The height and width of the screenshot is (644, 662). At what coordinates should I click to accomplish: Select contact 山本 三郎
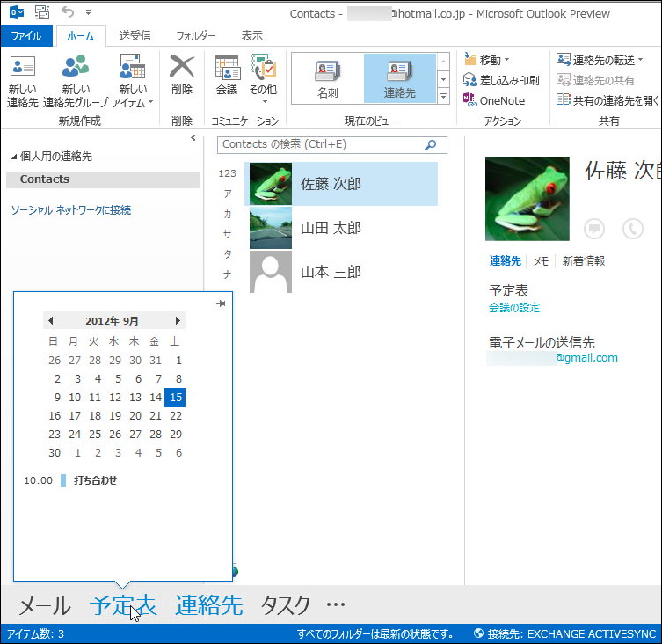341,272
